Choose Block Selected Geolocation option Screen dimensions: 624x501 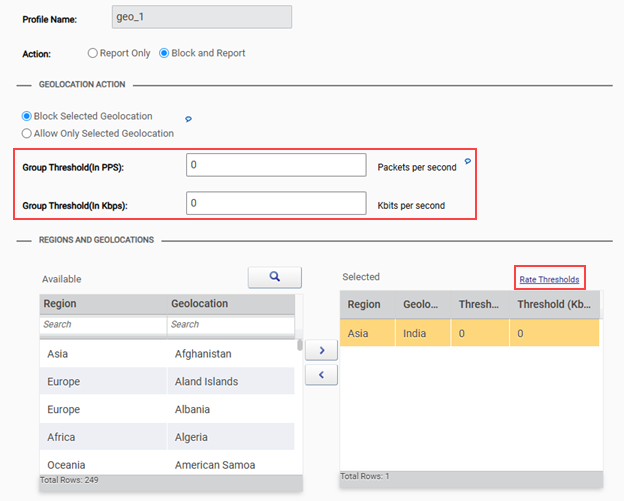tap(27, 117)
